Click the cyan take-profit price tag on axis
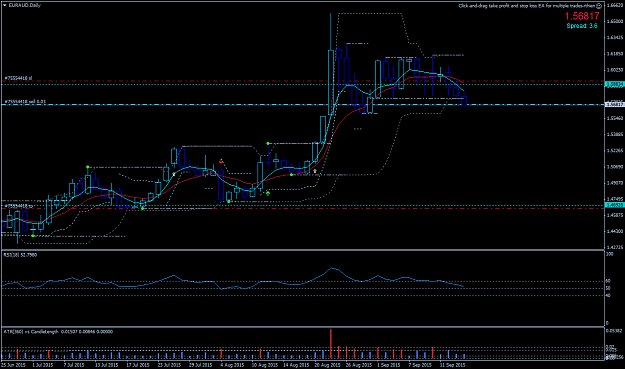The image size is (625, 369). click(x=615, y=205)
